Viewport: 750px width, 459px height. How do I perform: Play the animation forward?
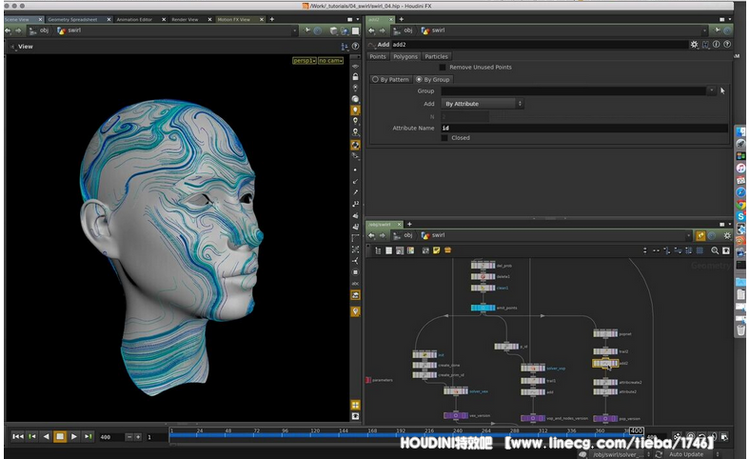pyautogui.click(x=74, y=436)
